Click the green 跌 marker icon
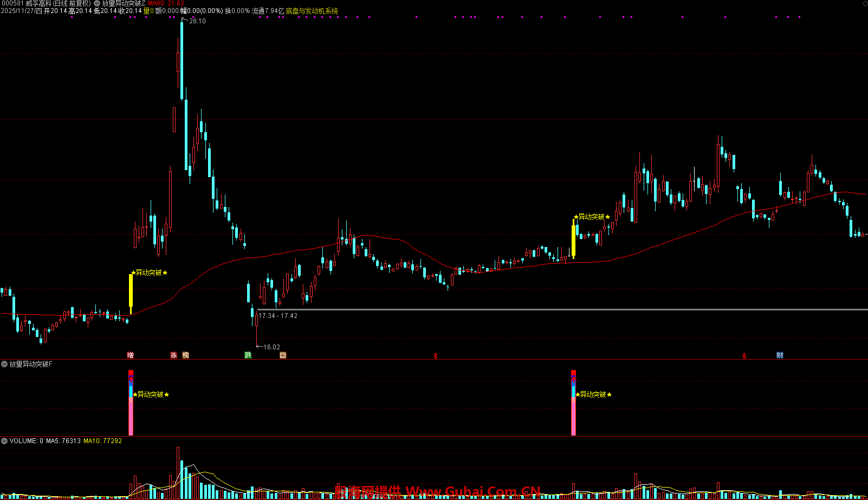868x500 pixels. coord(248,355)
